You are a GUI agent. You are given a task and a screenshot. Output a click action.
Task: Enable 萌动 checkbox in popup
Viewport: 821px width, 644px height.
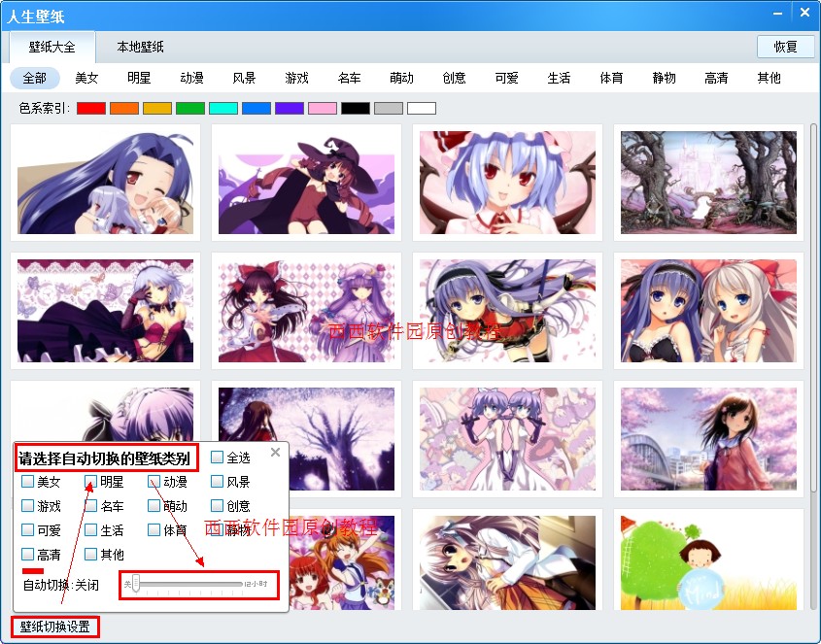point(154,505)
